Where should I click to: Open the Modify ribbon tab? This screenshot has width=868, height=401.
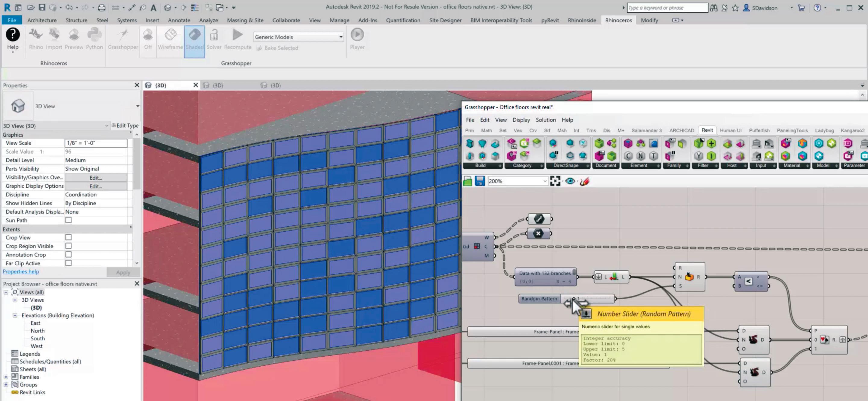649,20
